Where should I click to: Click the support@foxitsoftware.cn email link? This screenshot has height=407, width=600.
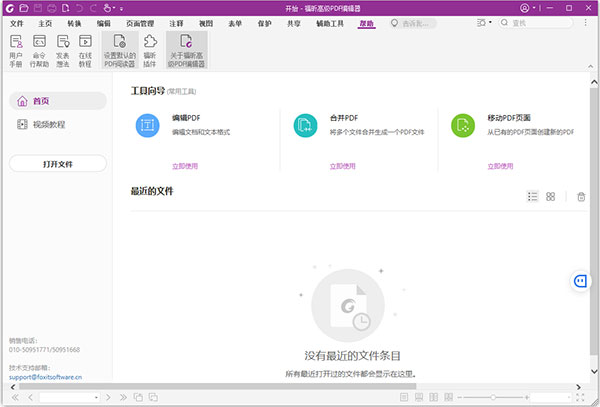[45, 377]
